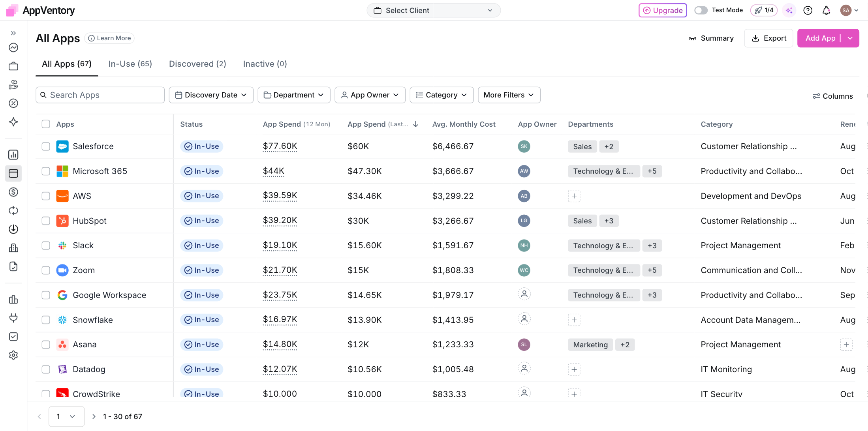Click the SK owner avatar for Salesforce
This screenshot has width=868, height=431.
click(524, 146)
